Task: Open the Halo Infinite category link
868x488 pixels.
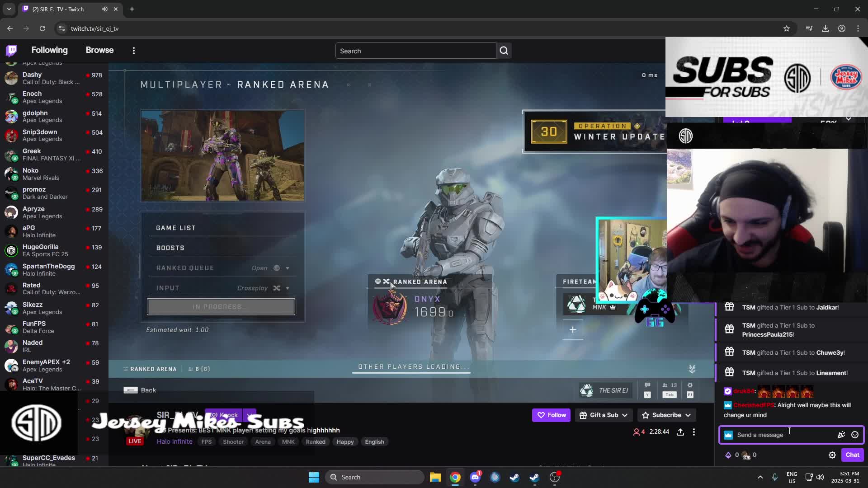Action: pyautogui.click(x=175, y=441)
